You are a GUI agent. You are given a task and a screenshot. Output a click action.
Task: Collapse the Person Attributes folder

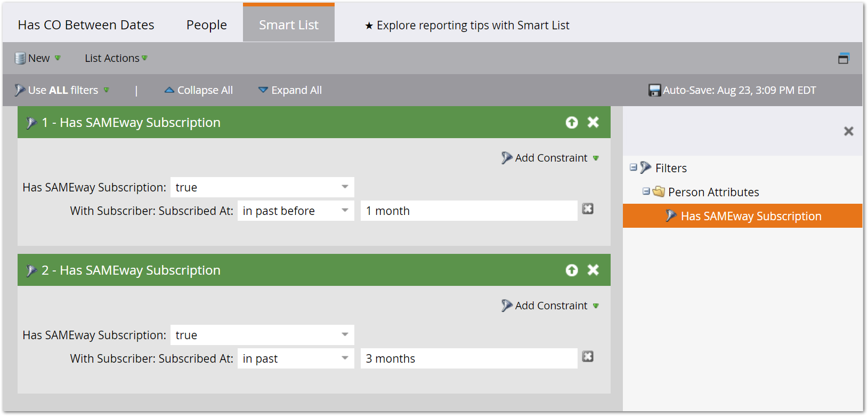646,191
